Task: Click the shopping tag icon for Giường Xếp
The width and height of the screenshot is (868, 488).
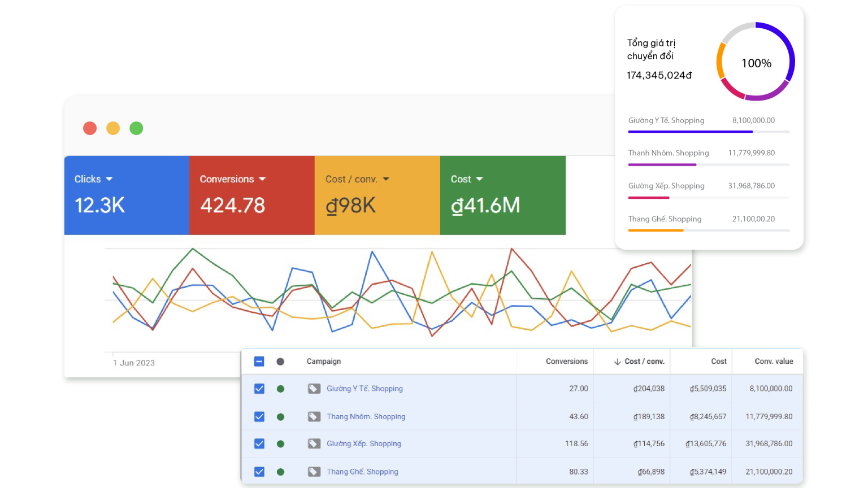Action: pyautogui.click(x=314, y=444)
